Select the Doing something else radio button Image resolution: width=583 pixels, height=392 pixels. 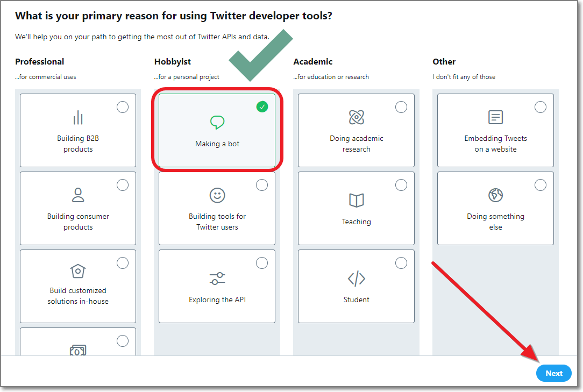[x=541, y=185]
